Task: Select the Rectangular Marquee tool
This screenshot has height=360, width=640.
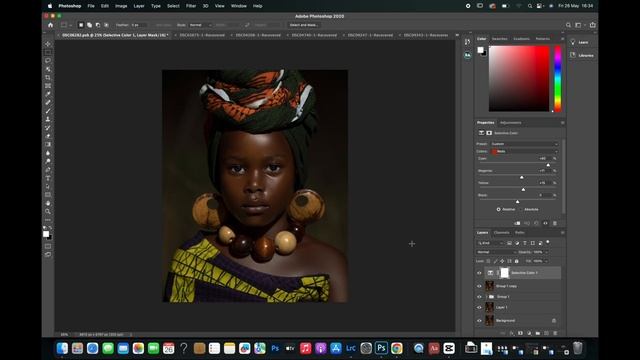Action: (48, 52)
